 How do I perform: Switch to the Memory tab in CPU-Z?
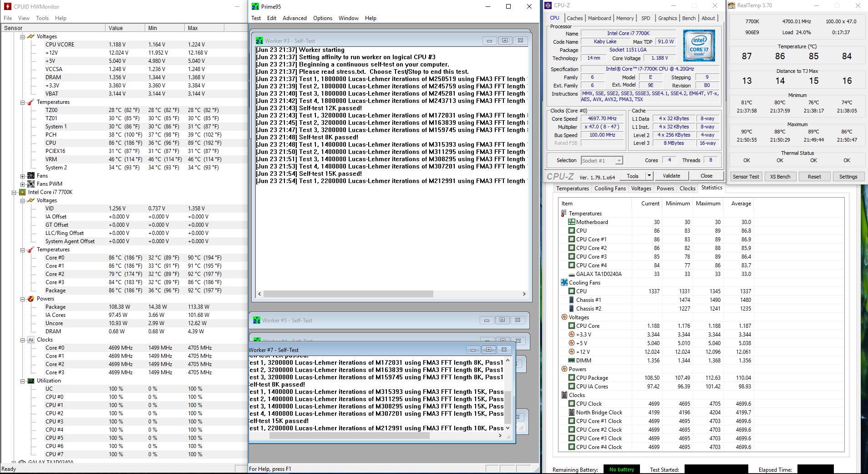click(625, 18)
